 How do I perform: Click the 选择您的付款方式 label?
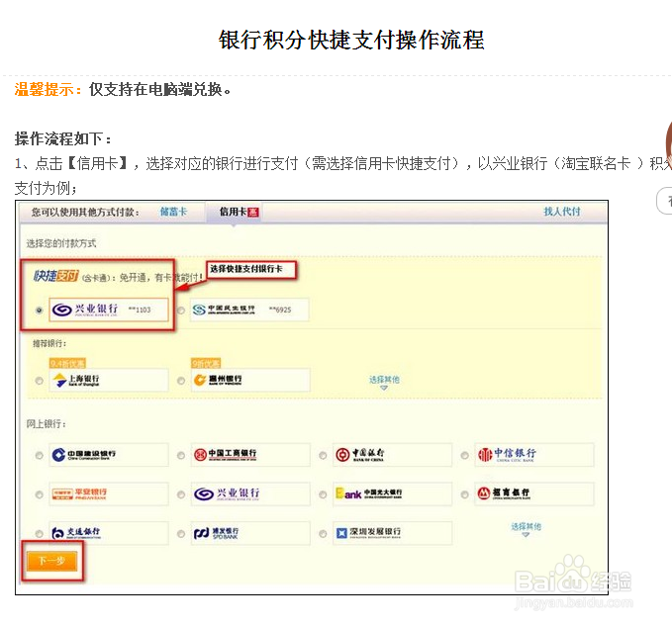(60, 243)
